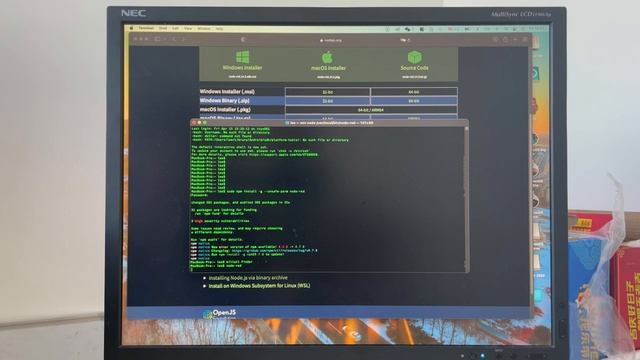
Task: Select 32-bit Windows Binary (.zip) cell
Action: (x=328, y=101)
